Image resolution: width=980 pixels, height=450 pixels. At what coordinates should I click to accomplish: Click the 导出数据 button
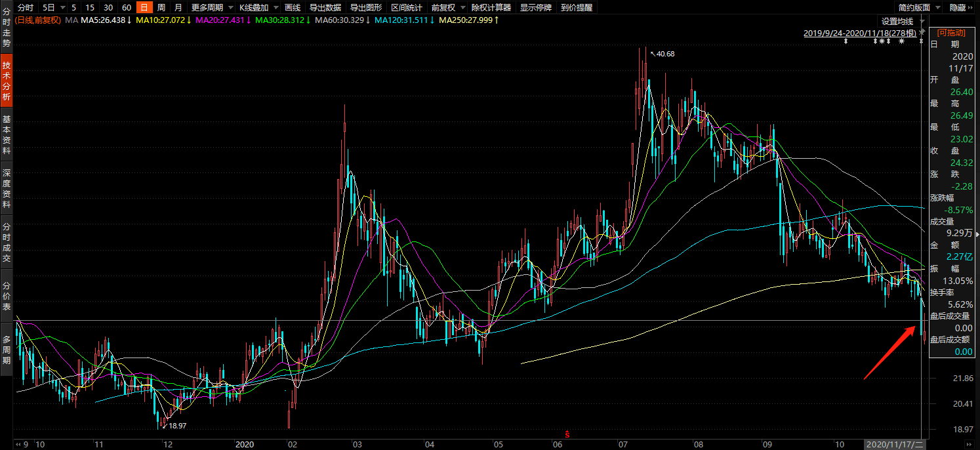pos(325,8)
